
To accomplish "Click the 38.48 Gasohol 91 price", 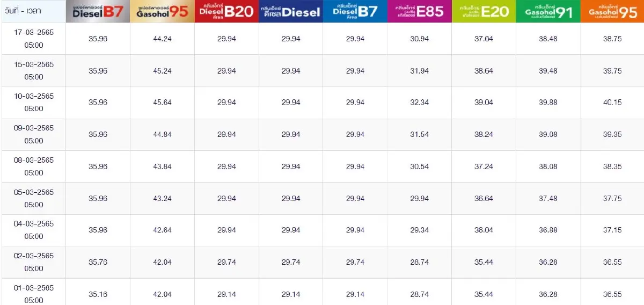I will 548,39.
